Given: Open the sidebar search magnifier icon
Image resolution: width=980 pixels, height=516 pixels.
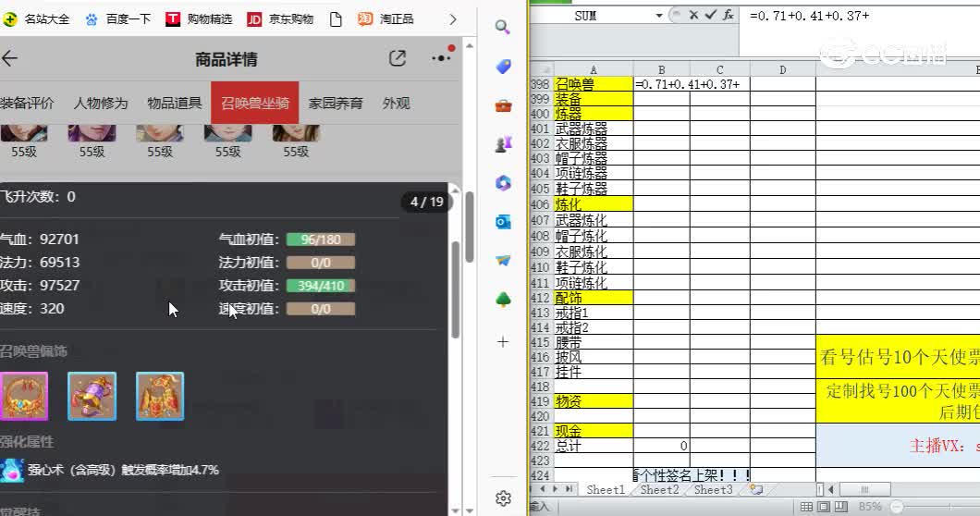Looking at the screenshot, I should [x=503, y=27].
